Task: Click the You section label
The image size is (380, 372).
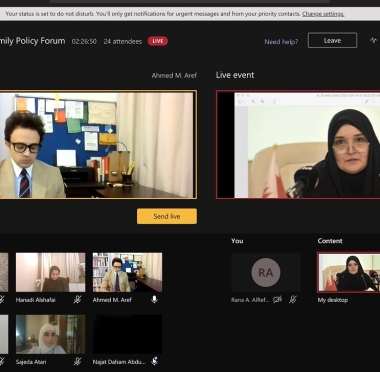Action: pyautogui.click(x=237, y=241)
